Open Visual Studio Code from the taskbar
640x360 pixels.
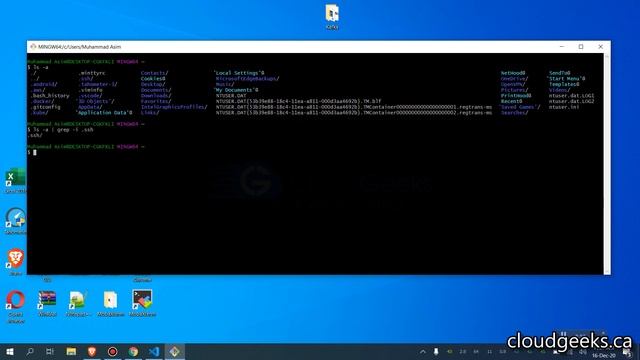click(154, 351)
